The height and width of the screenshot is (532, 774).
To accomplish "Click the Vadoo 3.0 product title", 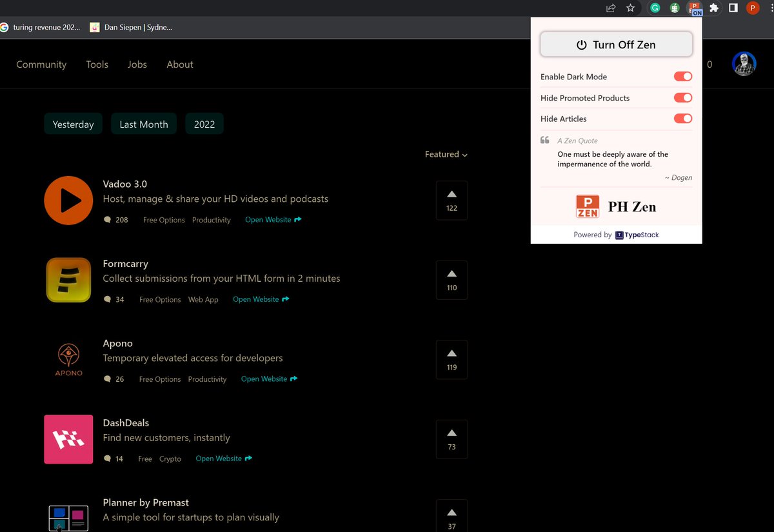I will tap(125, 184).
